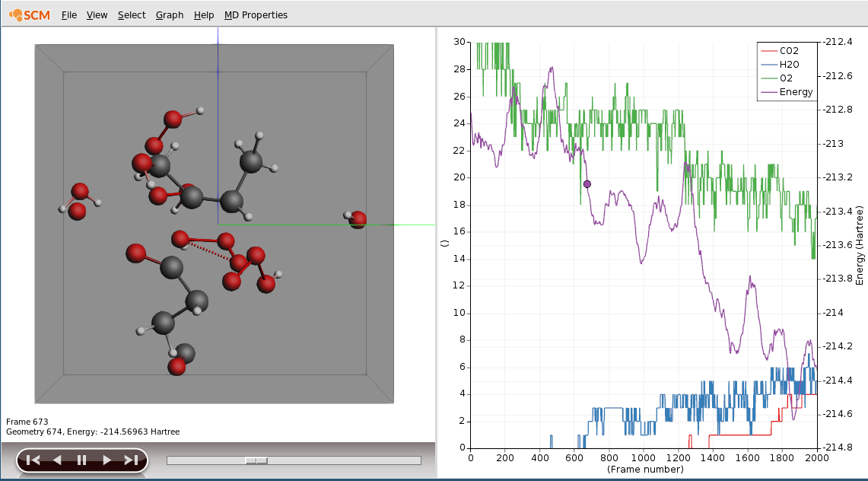The image size is (868, 481).
Task: Click the frame slider handle
Action: 256,460
